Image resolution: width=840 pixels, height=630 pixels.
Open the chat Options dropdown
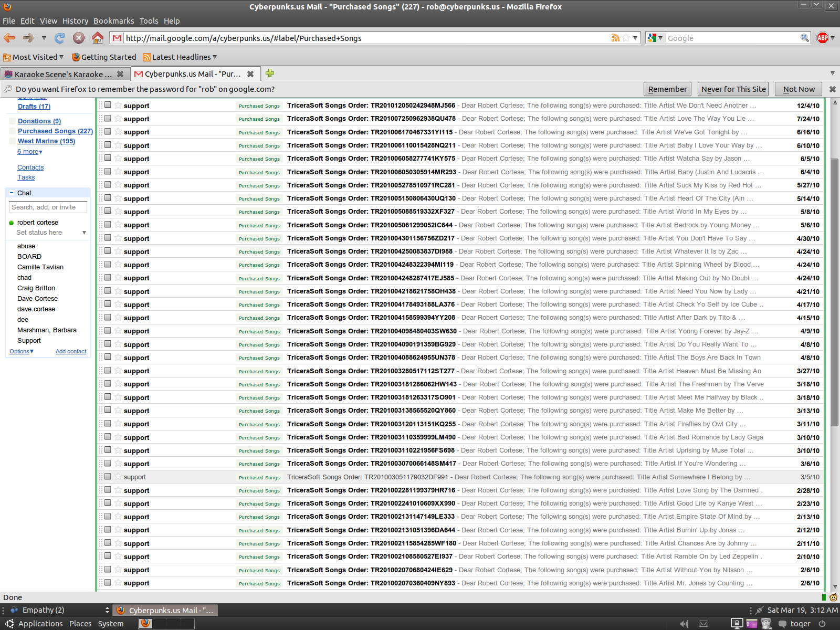click(x=22, y=351)
